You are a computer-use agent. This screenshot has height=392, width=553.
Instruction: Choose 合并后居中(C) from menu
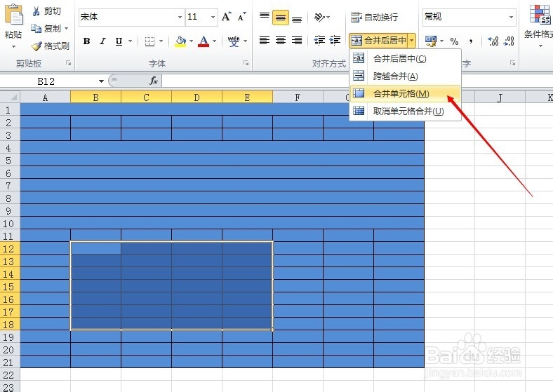coord(405,58)
